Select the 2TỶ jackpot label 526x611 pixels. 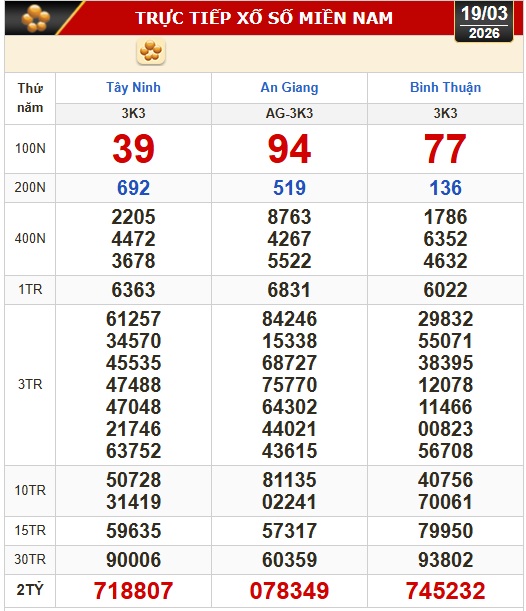30,590
